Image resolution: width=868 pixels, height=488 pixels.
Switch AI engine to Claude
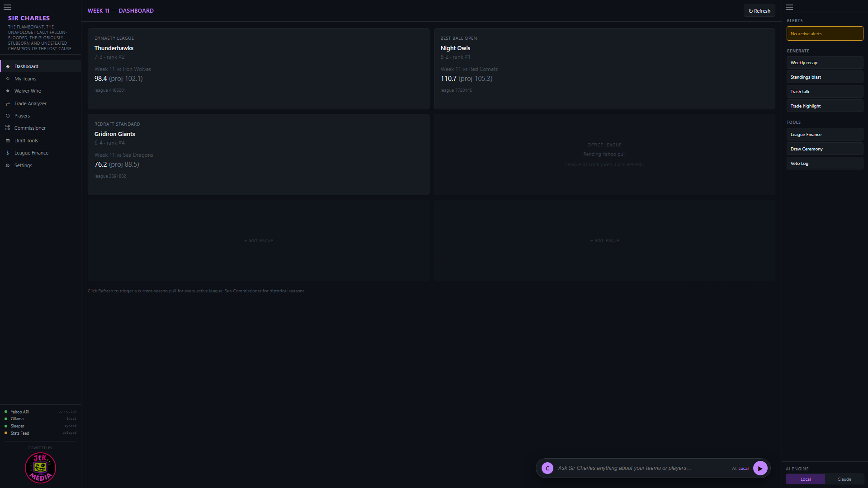[844, 479]
